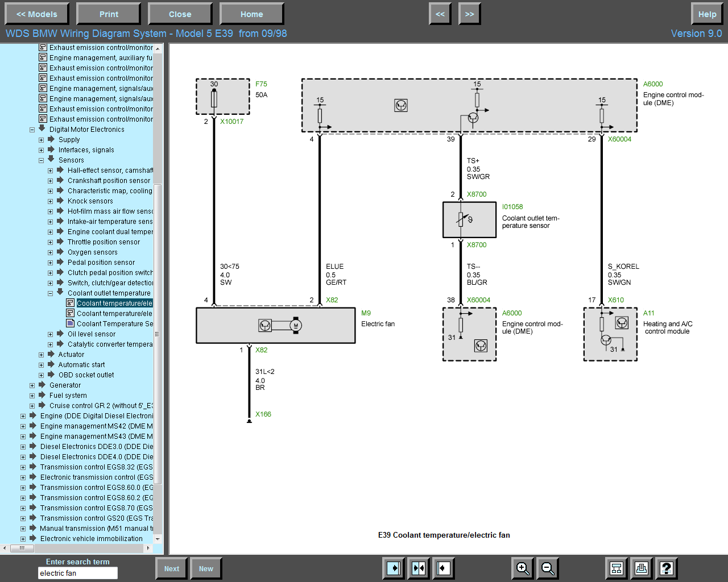The width and height of the screenshot is (728, 582).
Task: Click the tree scroll down arrow
Action: [x=158, y=539]
